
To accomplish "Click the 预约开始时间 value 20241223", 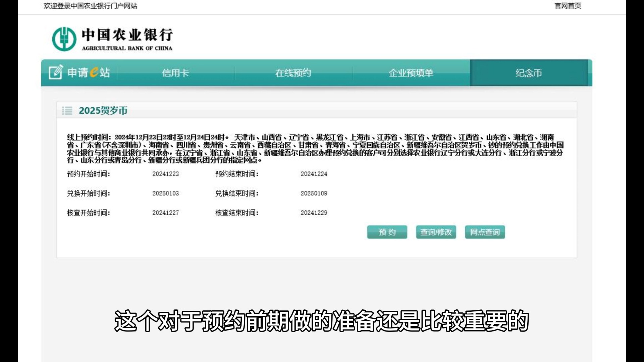I will 166,174.
